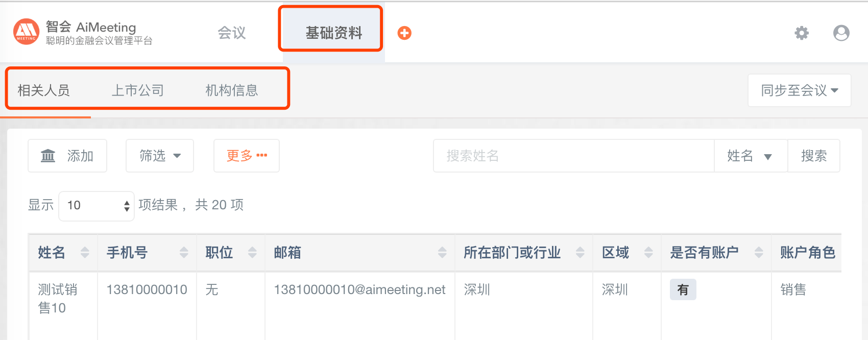Sort by 手机号 column arrows
This screenshot has width=868, height=340.
click(x=184, y=252)
